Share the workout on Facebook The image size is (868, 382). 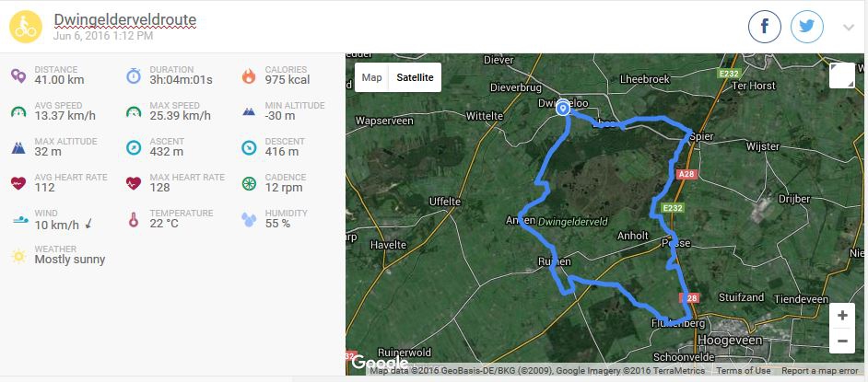click(765, 27)
